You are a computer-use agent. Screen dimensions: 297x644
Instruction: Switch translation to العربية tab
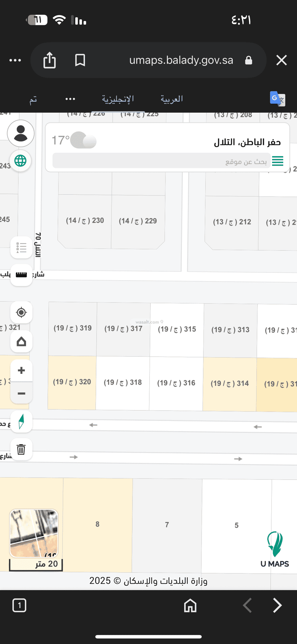coord(172,99)
